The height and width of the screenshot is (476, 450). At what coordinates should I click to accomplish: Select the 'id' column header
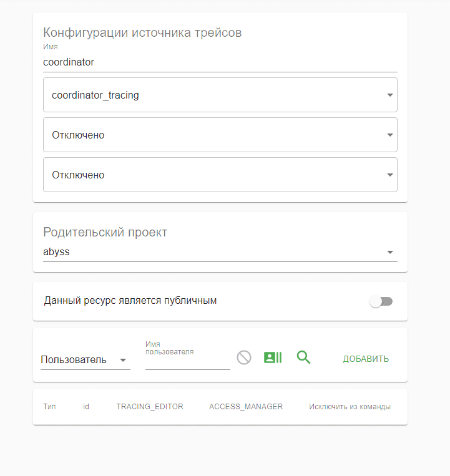pos(86,407)
